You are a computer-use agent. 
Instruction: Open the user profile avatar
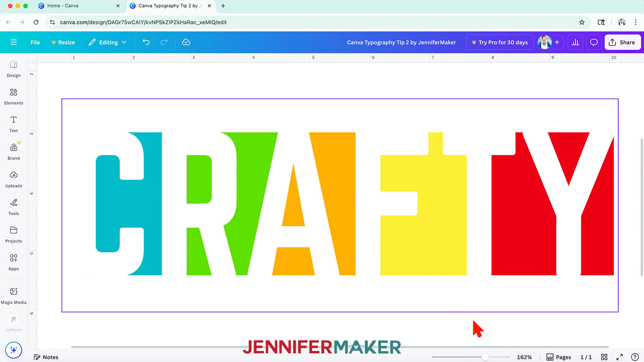pos(544,42)
